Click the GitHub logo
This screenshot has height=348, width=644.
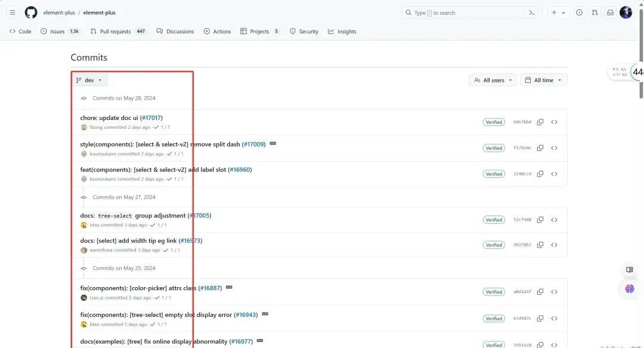click(x=30, y=12)
